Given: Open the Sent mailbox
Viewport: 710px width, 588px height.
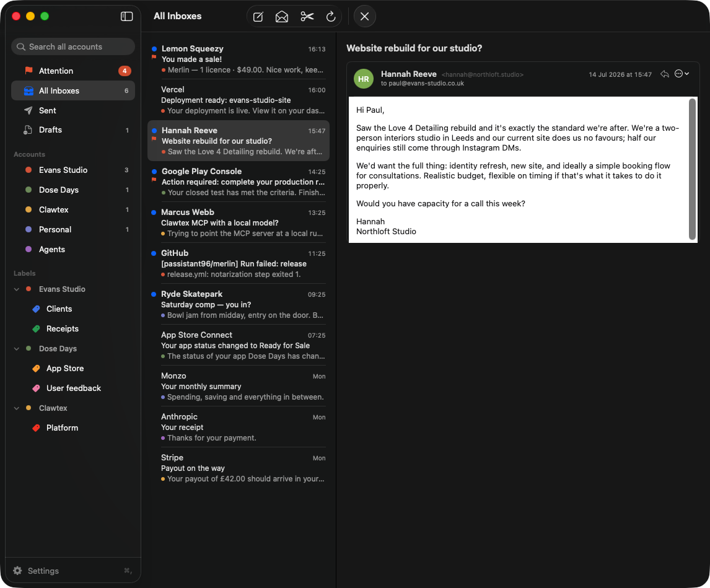Looking at the screenshot, I should point(73,110).
